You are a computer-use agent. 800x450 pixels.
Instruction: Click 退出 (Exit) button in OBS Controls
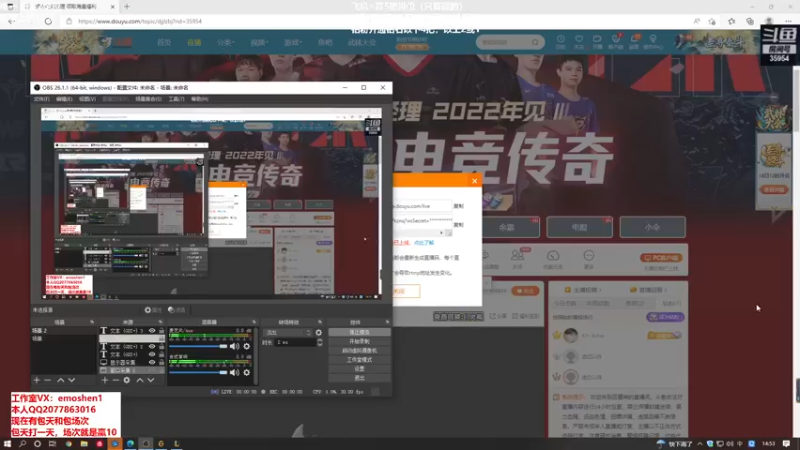pyautogui.click(x=359, y=378)
